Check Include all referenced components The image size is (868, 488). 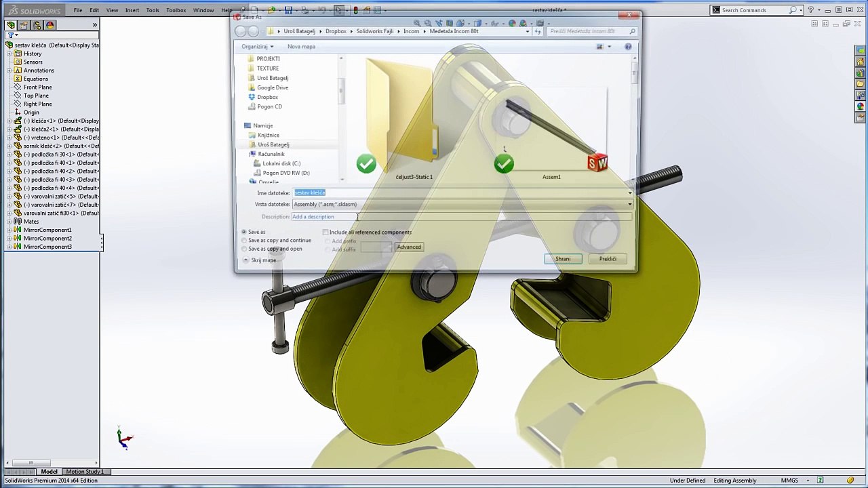click(325, 232)
